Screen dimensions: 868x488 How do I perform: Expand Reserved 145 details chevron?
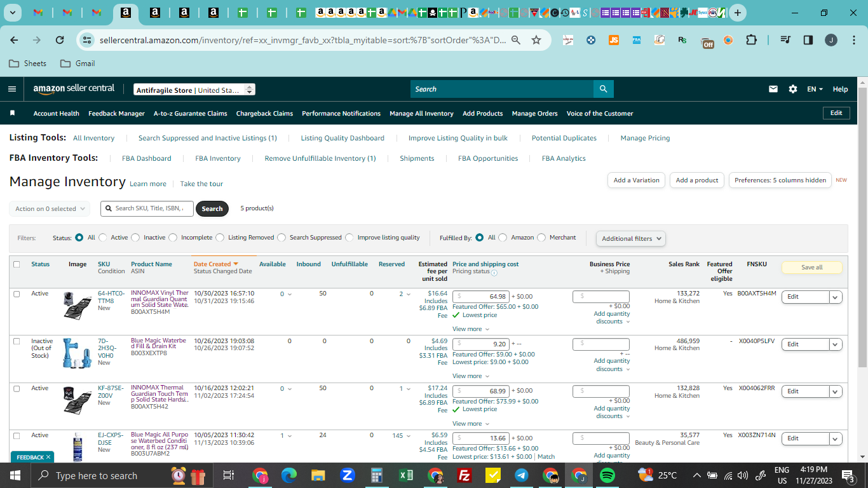click(408, 436)
